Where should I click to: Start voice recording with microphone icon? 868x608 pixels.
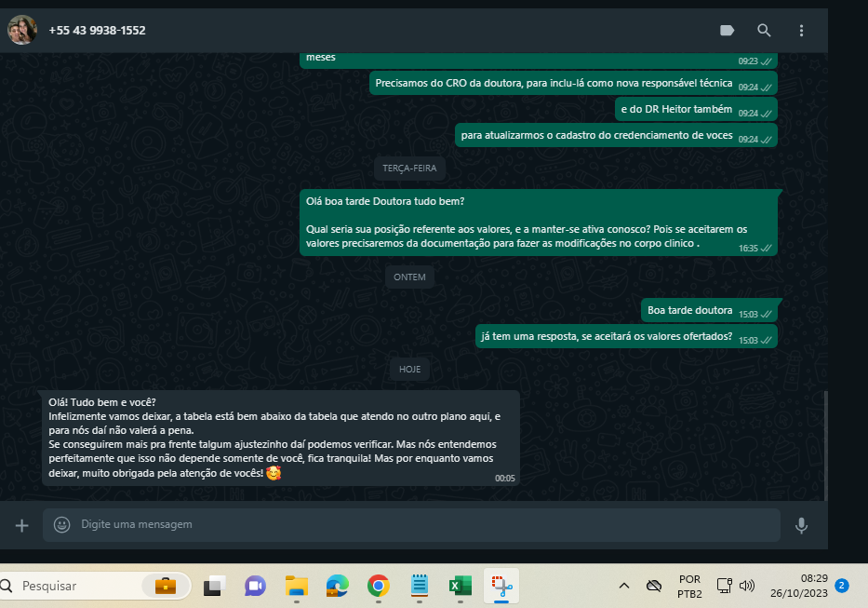[x=801, y=525]
